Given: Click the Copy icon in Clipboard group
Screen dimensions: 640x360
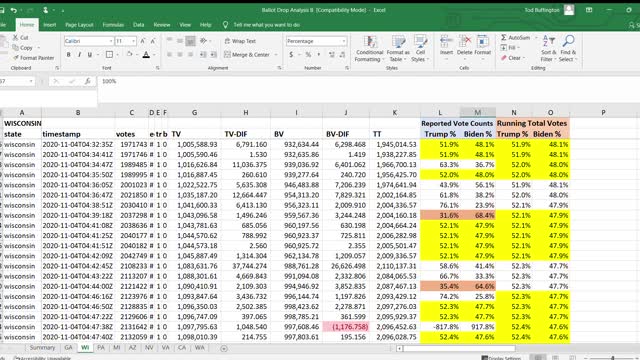Looking at the screenshot, I should coord(16,48).
